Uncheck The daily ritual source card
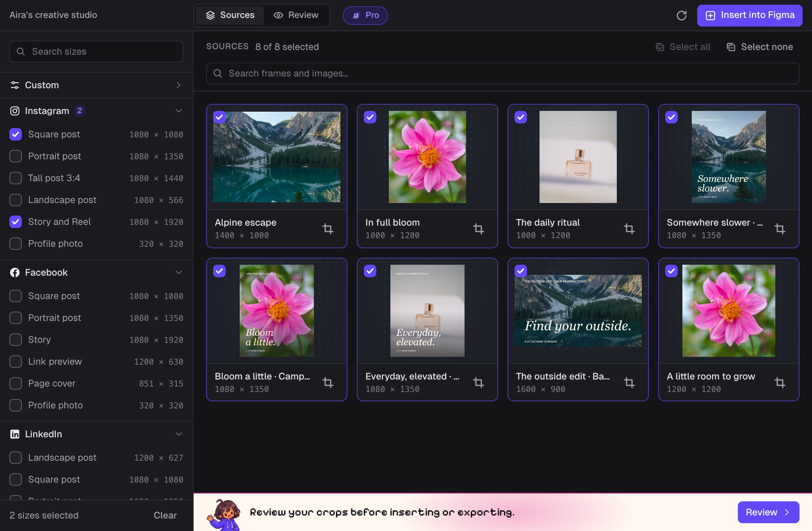 (521, 117)
